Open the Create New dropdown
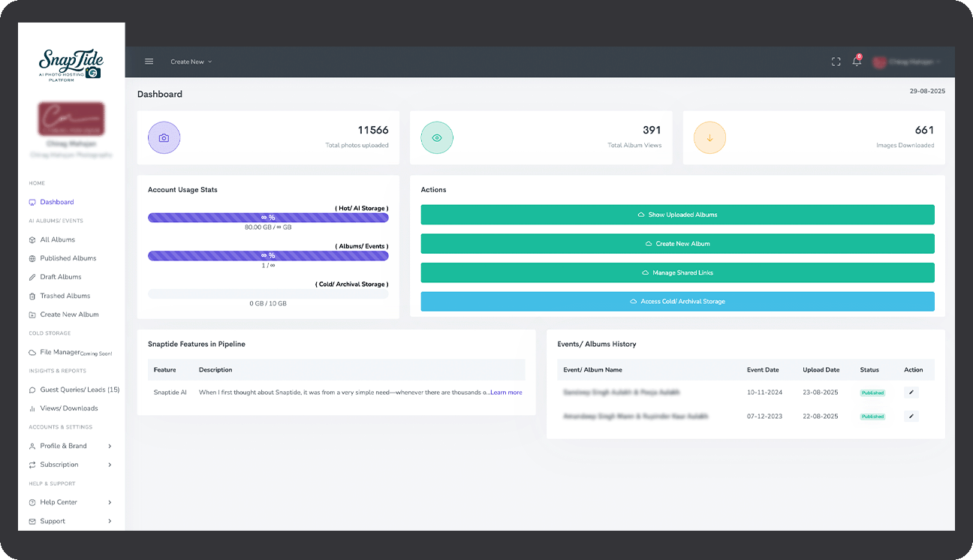973x560 pixels. click(191, 62)
